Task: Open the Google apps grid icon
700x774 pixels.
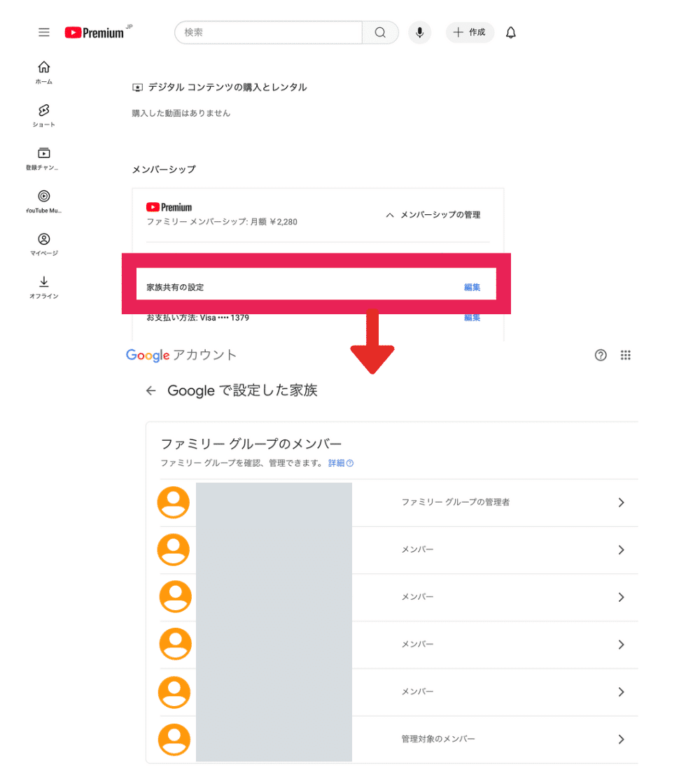Action: click(x=625, y=355)
